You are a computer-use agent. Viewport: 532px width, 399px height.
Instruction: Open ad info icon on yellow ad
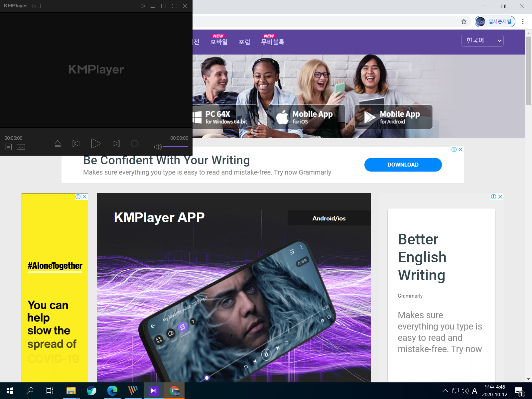click(x=78, y=197)
